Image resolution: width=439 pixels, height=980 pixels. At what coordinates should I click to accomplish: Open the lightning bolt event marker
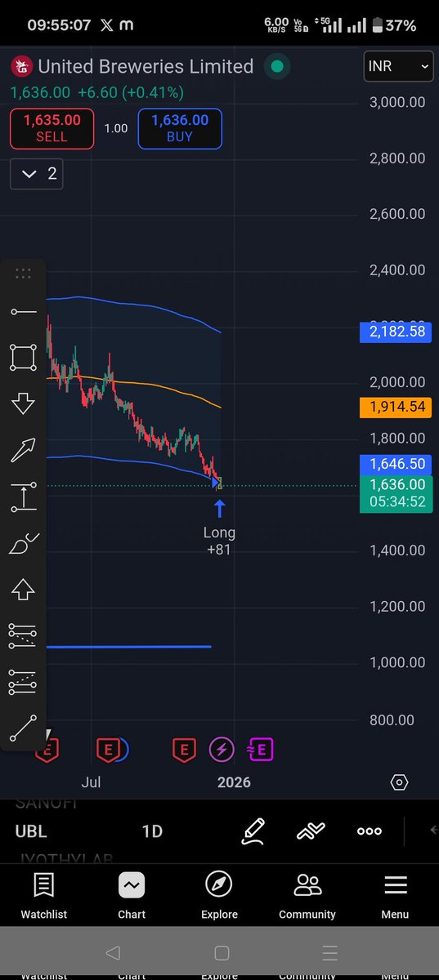pyautogui.click(x=222, y=748)
